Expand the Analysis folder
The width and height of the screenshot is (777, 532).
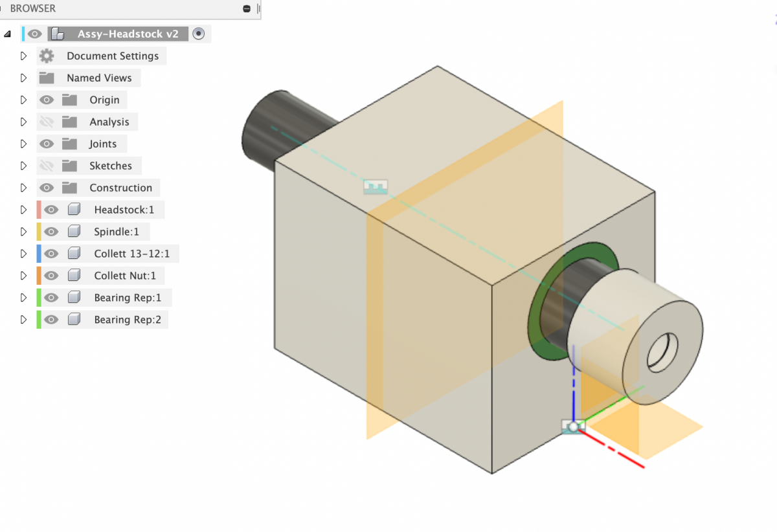pos(23,122)
